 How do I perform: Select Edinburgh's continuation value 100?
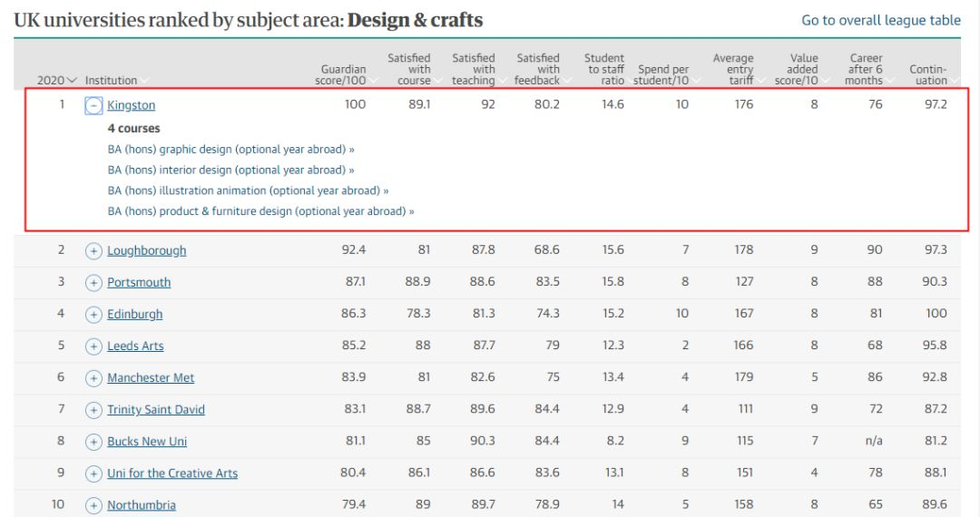click(x=936, y=314)
